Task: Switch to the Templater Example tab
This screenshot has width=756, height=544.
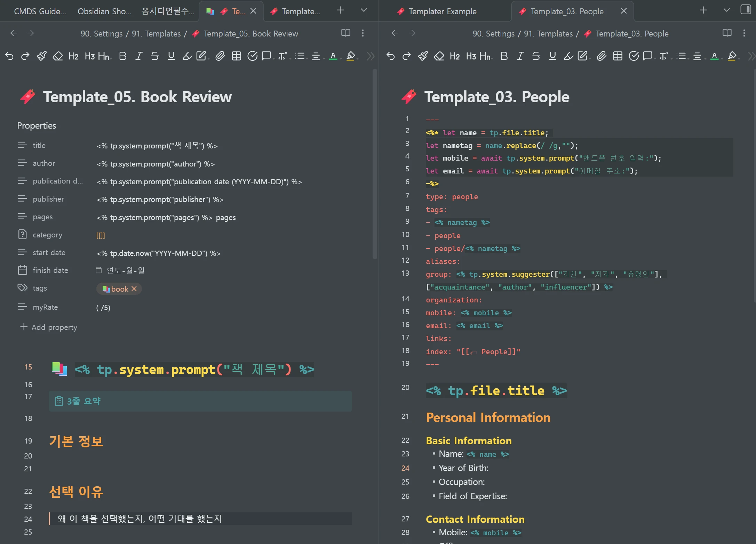Action: 442,11
